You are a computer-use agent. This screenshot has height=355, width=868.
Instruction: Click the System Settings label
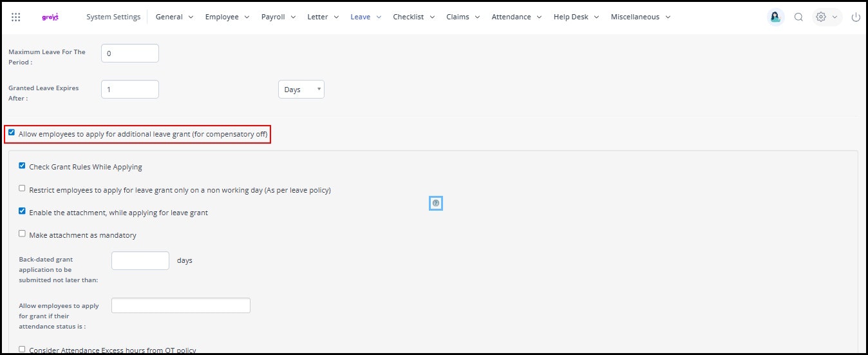click(x=113, y=17)
